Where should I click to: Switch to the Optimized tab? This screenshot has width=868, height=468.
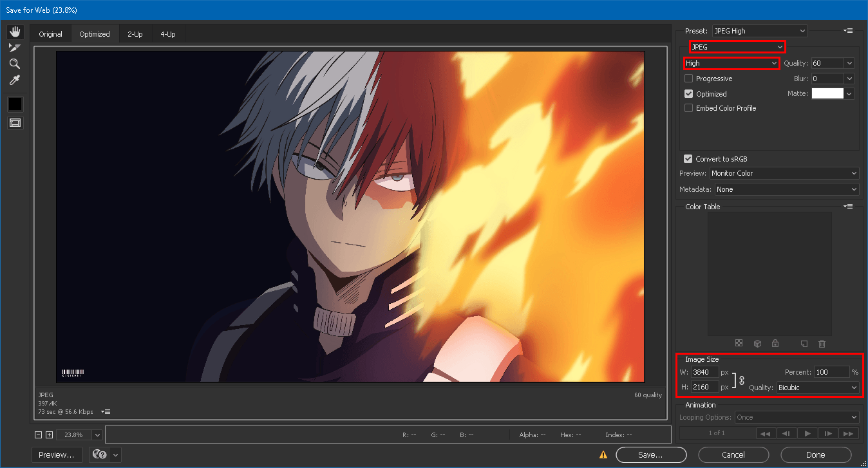click(95, 34)
